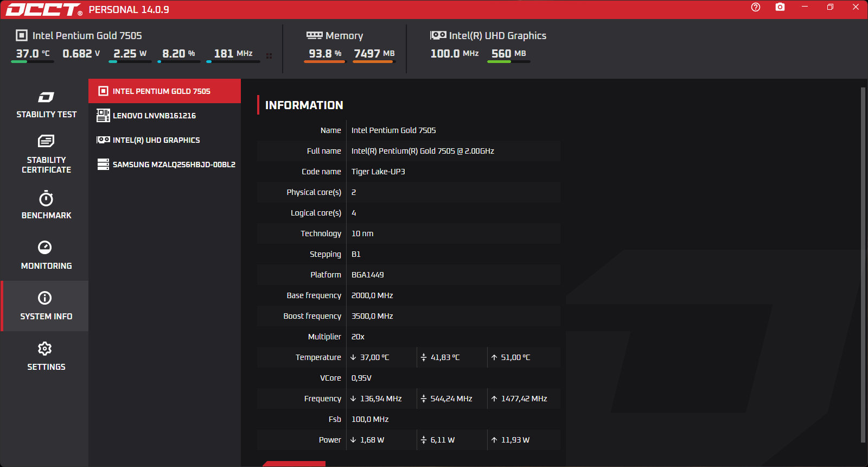This screenshot has width=868, height=467.
Task: Click the Memory module icon in header
Action: (314, 35)
